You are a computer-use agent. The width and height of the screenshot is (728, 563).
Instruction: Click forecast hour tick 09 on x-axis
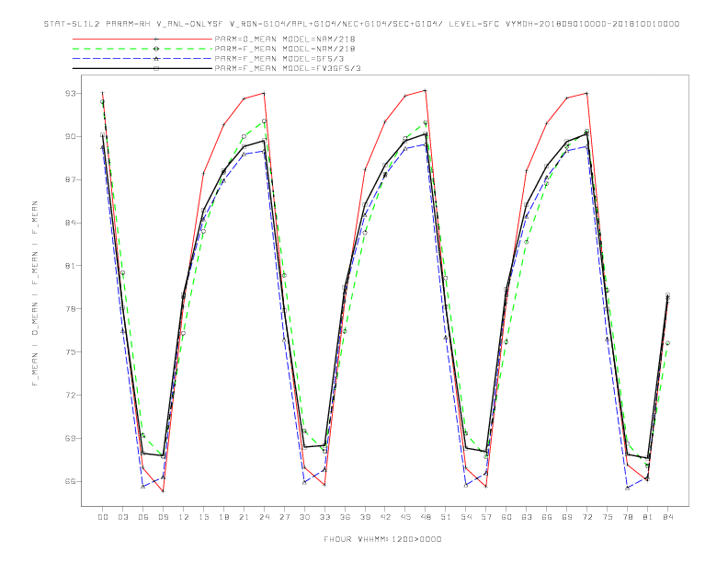click(163, 517)
